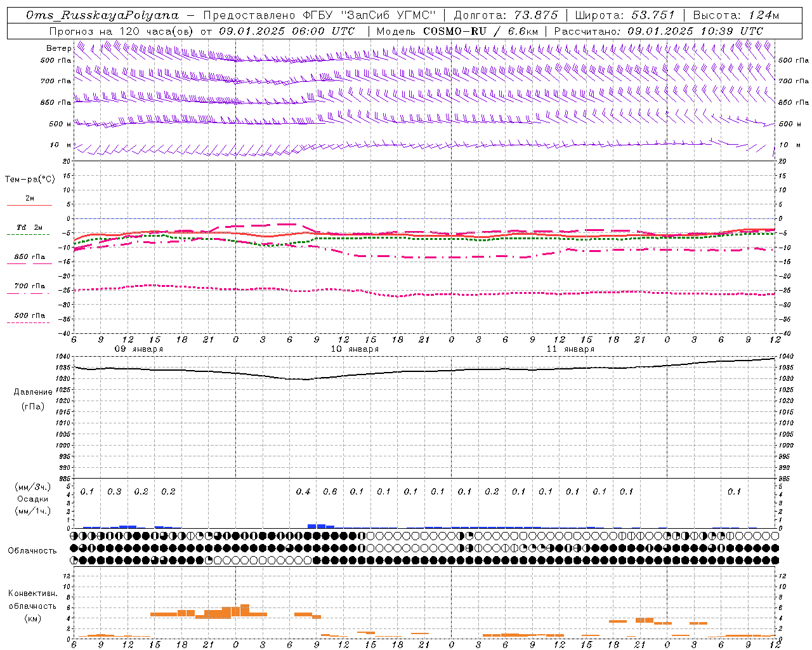The width and height of the screenshot is (812, 650).
Task: Click the 0.6 precipitation amount
Action: 330,491
